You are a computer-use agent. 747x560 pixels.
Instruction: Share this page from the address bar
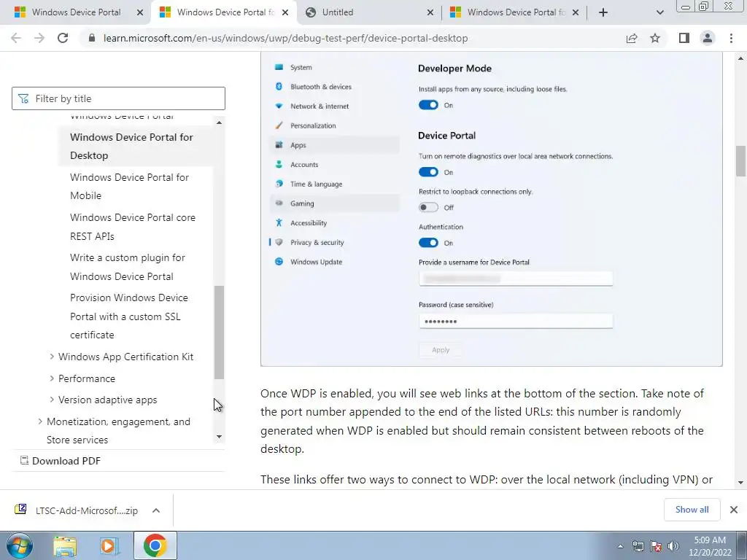coord(632,38)
